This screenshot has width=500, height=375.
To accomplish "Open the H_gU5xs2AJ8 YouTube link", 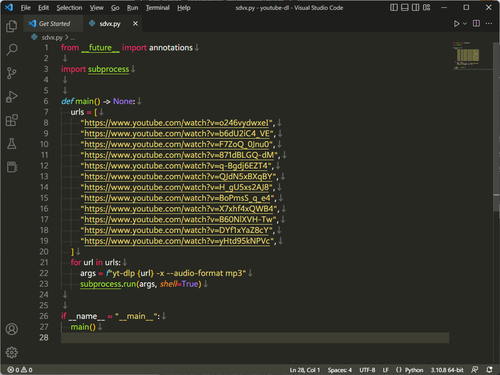I will [x=177, y=187].
